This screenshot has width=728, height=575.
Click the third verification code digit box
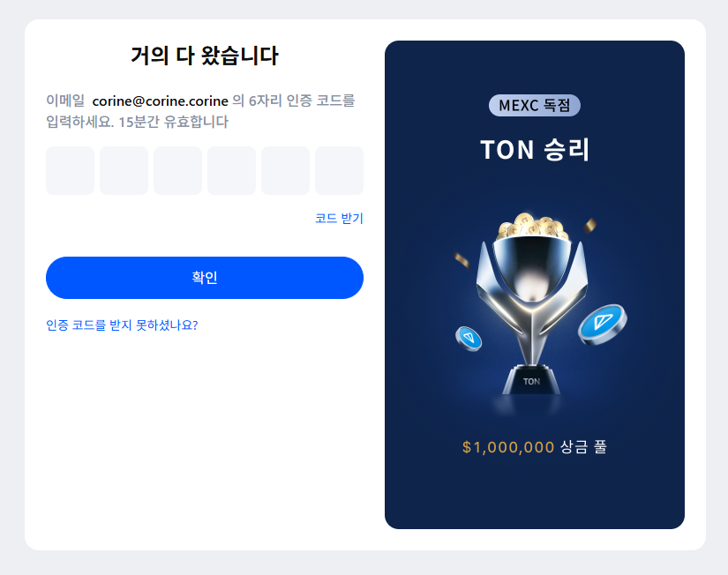(x=178, y=171)
